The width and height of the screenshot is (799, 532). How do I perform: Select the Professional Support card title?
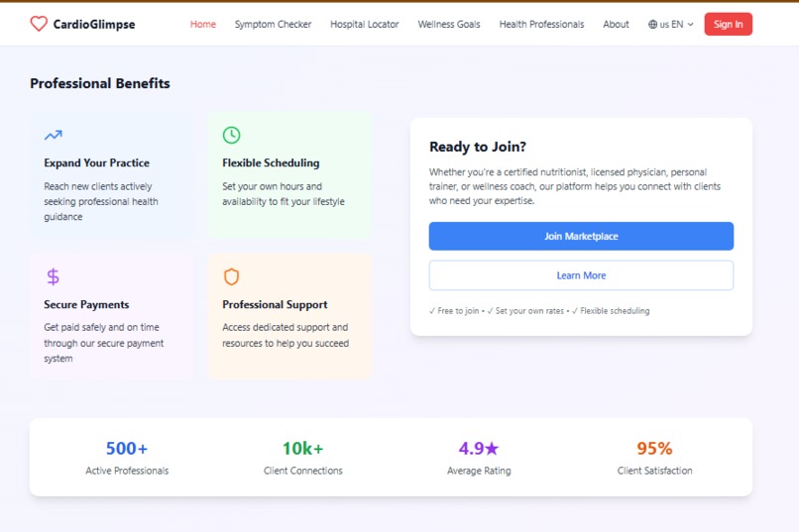(275, 304)
